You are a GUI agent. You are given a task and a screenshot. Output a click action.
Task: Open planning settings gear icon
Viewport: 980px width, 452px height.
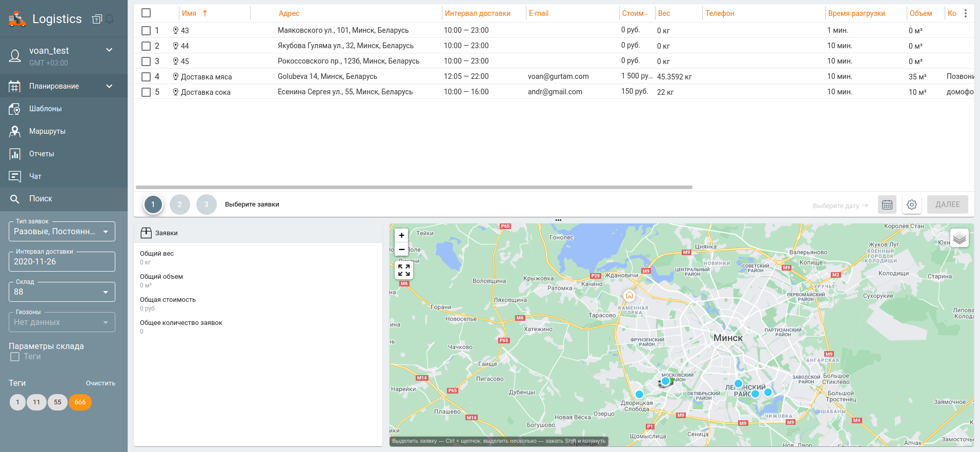click(x=911, y=205)
